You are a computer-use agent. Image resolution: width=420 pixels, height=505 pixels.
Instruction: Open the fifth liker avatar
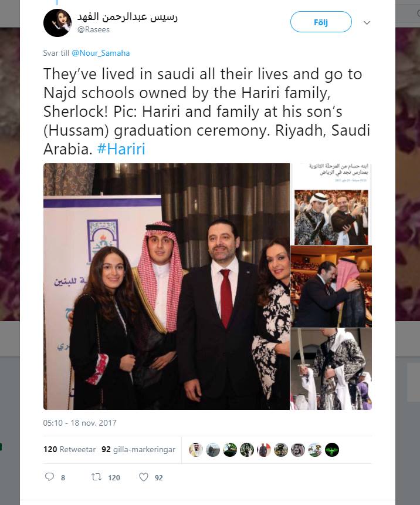coord(264,450)
